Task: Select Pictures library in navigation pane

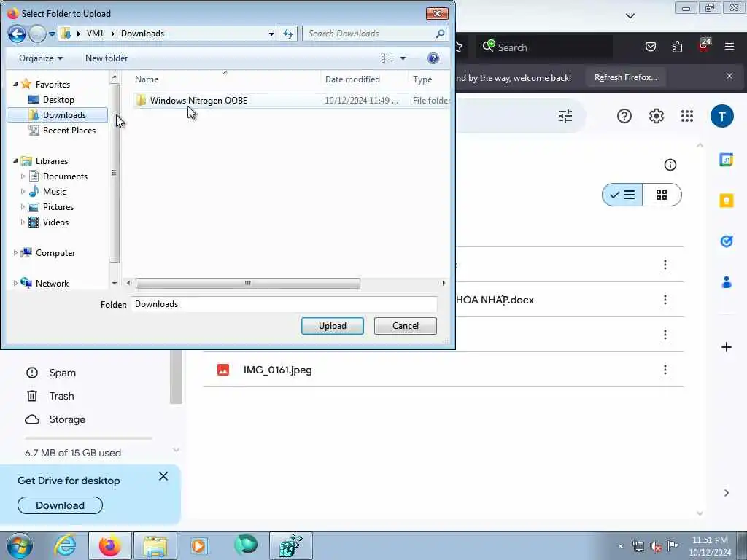Action: (x=51, y=206)
